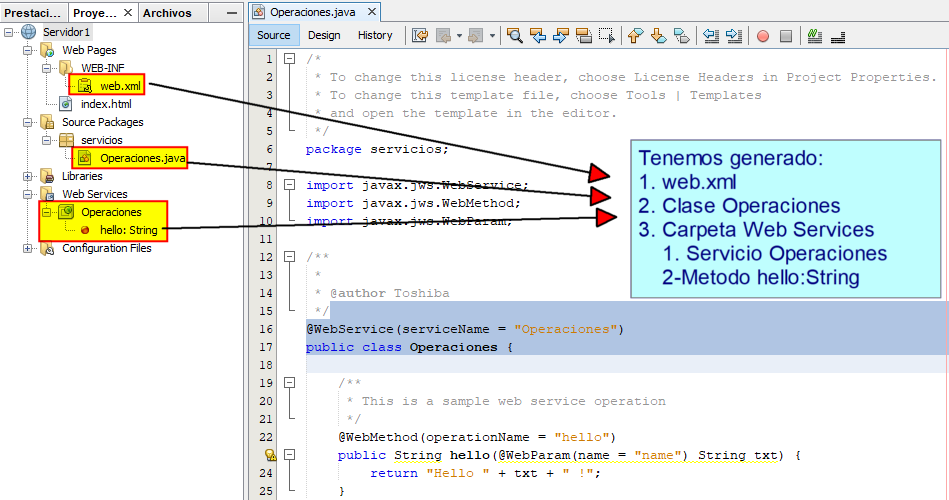Collapse the Source Packages node

pyautogui.click(x=27, y=122)
